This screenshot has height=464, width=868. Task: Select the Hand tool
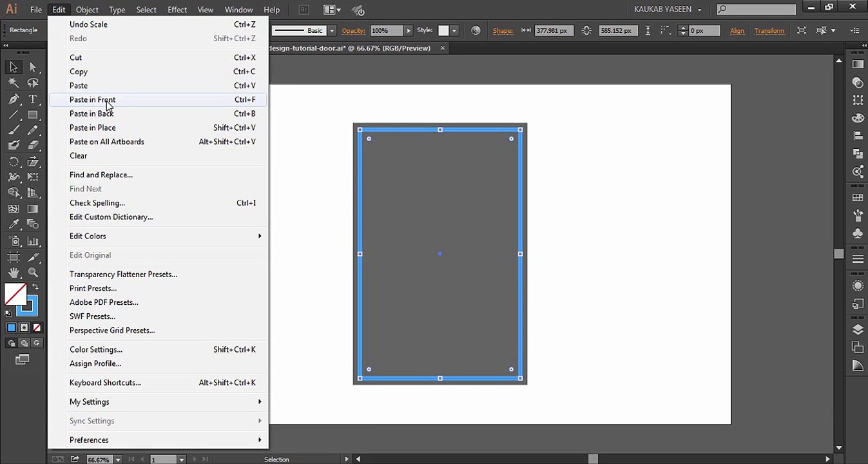pyautogui.click(x=14, y=273)
